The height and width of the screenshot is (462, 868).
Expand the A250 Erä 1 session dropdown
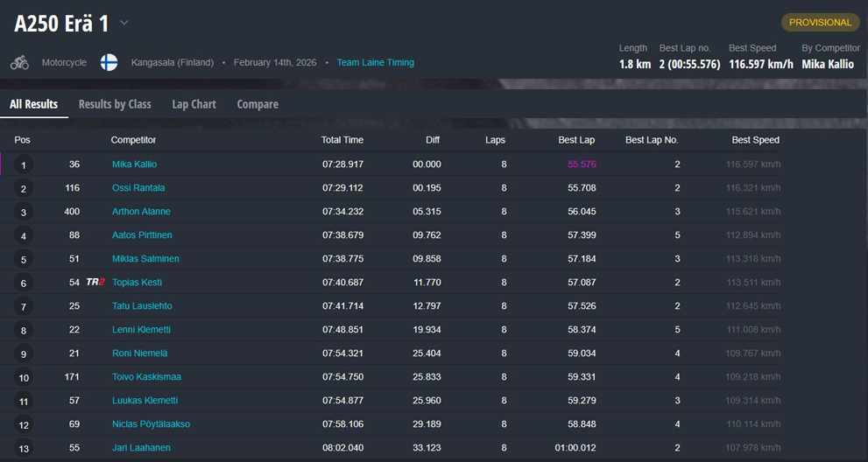[x=124, y=23]
